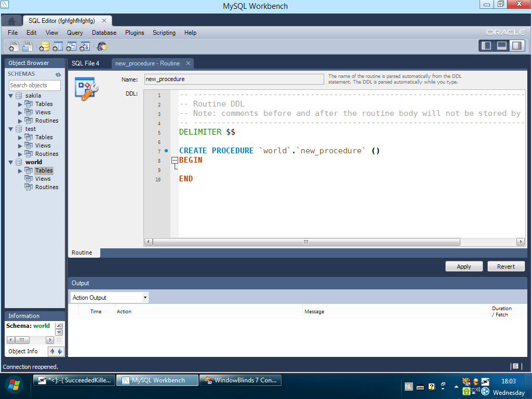The height and width of the screenshot is (399, 532).
Task: Click the routine editor wrench icon
Action: pyautogui.click(x=87, y=89)
